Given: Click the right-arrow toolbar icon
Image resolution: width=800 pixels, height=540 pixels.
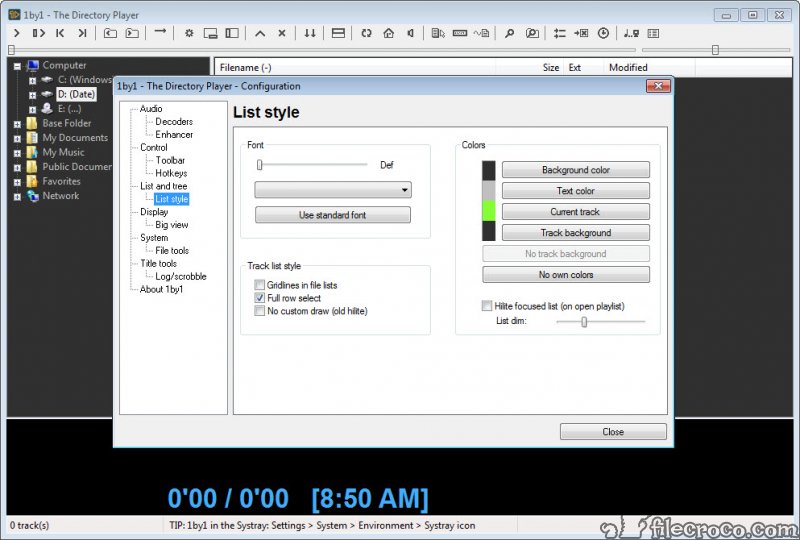Looking at the screenshot, I should pos(160,32).
